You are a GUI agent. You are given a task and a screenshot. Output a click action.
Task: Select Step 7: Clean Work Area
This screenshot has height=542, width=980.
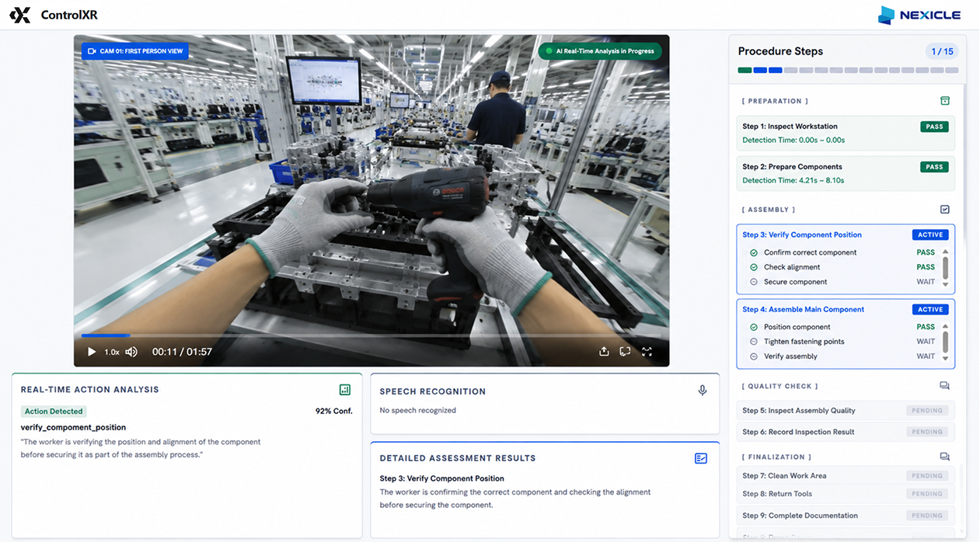click(846, 476)
